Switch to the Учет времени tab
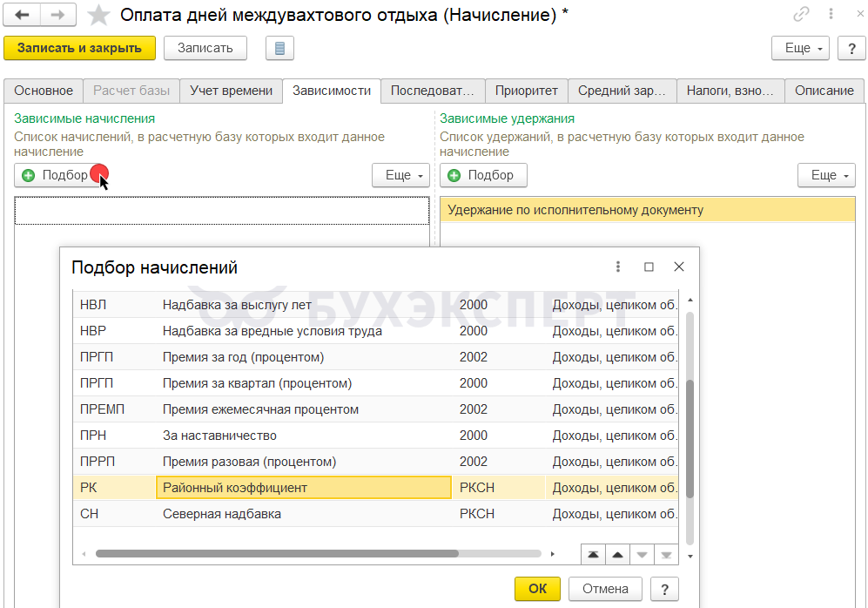 click(232, 91)
